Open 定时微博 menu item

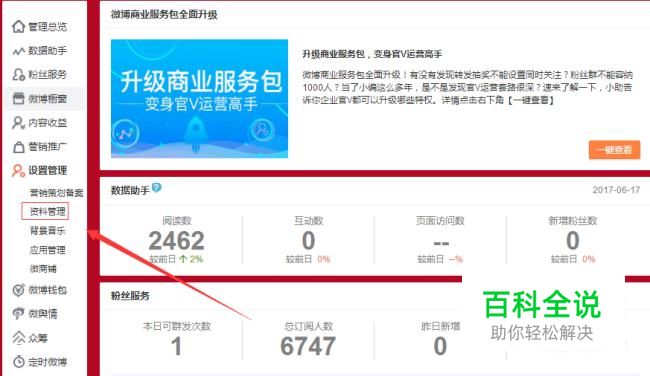tap(47, 362)
